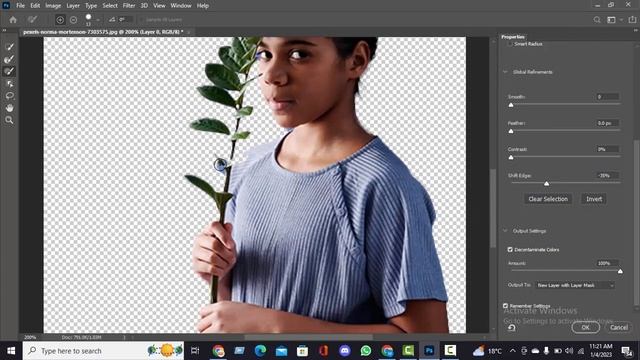640x360 pixels.
Task: Click the Smooth slider handle
Action: (511, 105)
